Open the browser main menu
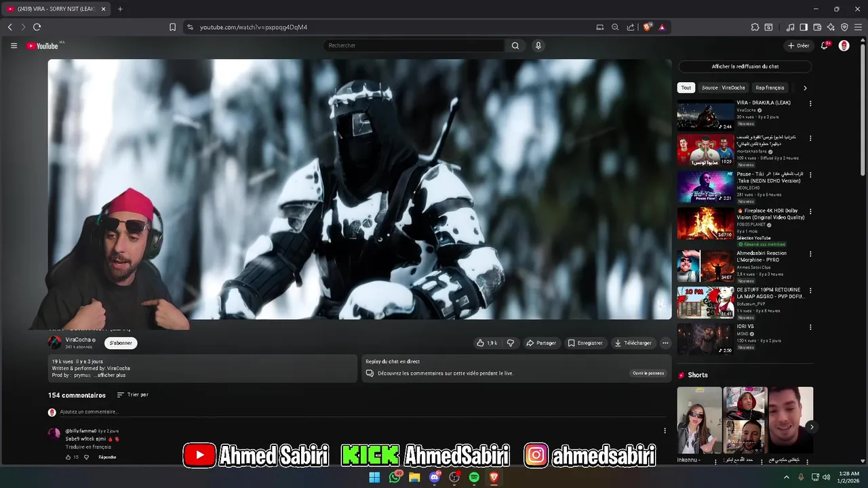Image resolution: width=868 pixels, height=488 pixels. pyautogui.click(x=858, y=27)
